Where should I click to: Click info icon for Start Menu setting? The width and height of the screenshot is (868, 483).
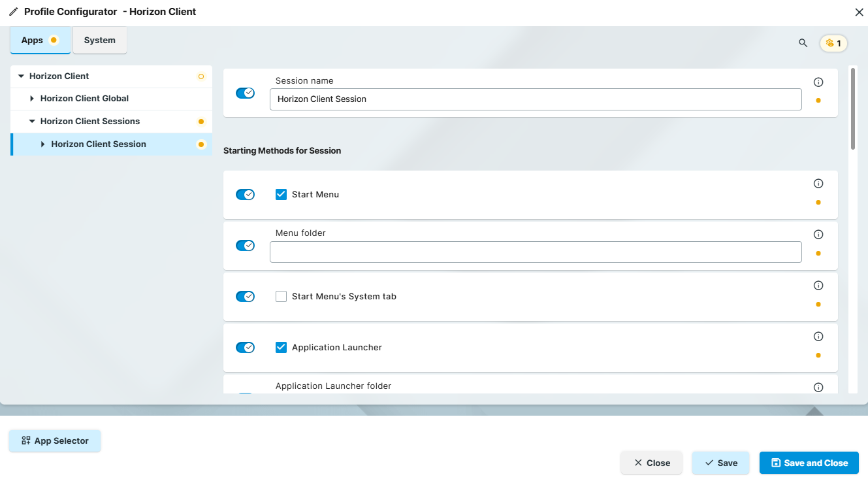click(818, 184)
